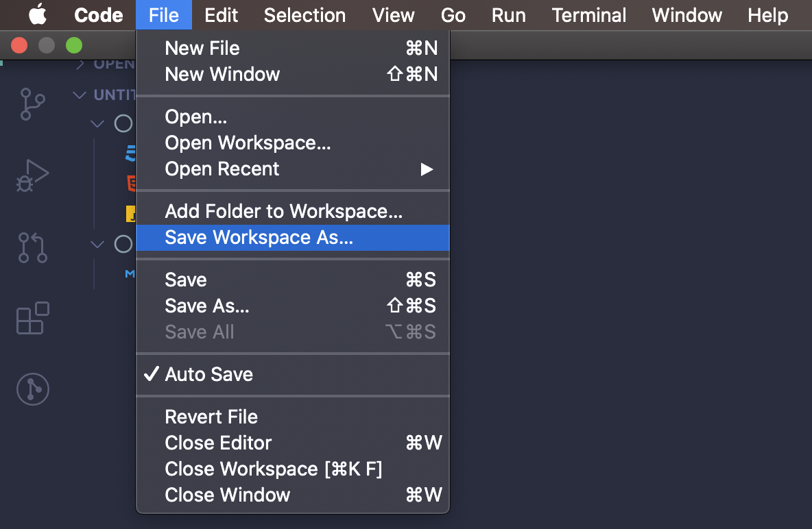This screenshot has height=529, width=812.
Task: Click the green maximize window button
Action: tap(74, 45)
